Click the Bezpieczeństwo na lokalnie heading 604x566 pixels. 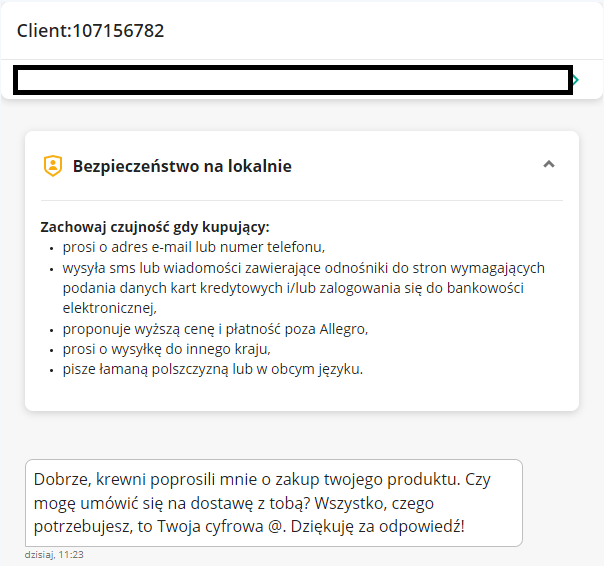(x=182, y=166)
